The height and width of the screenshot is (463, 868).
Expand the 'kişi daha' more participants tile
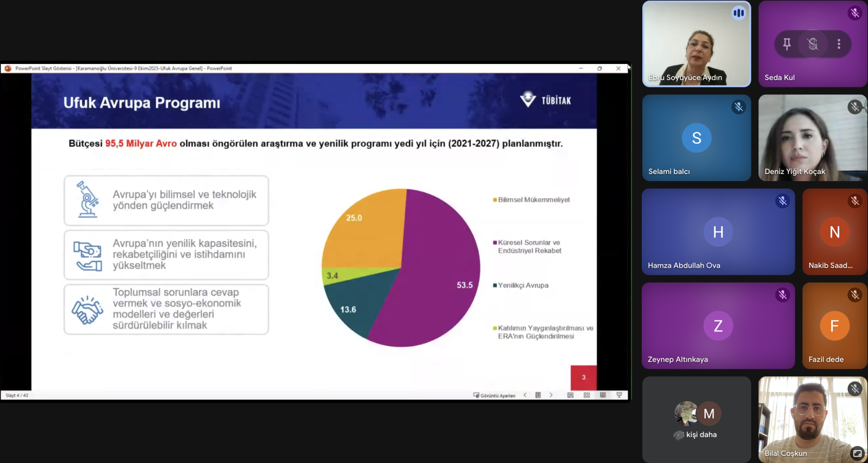[697, 420]
